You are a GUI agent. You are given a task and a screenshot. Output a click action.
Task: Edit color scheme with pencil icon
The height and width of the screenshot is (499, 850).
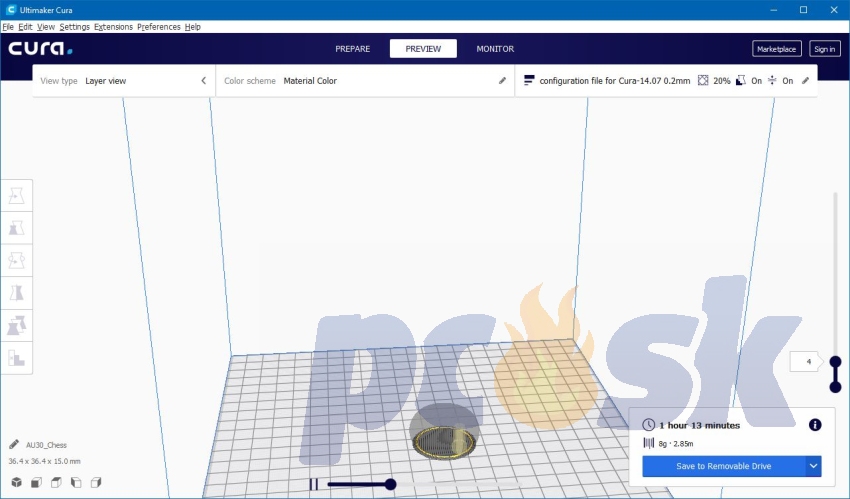point(502,81)
